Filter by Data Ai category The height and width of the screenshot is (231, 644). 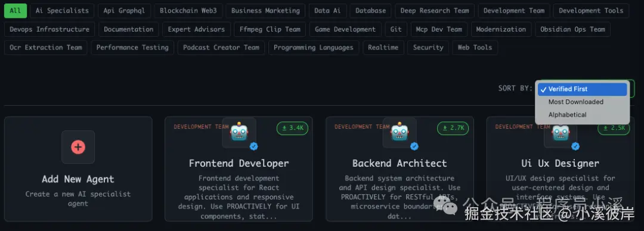pyautogui.click(x=328, y=11)
